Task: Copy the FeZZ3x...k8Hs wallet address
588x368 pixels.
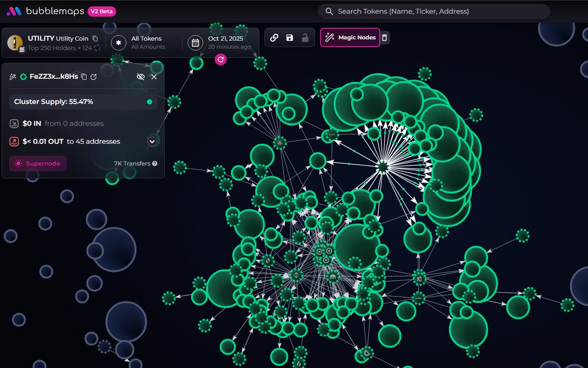Action: (x=84, y=77)
